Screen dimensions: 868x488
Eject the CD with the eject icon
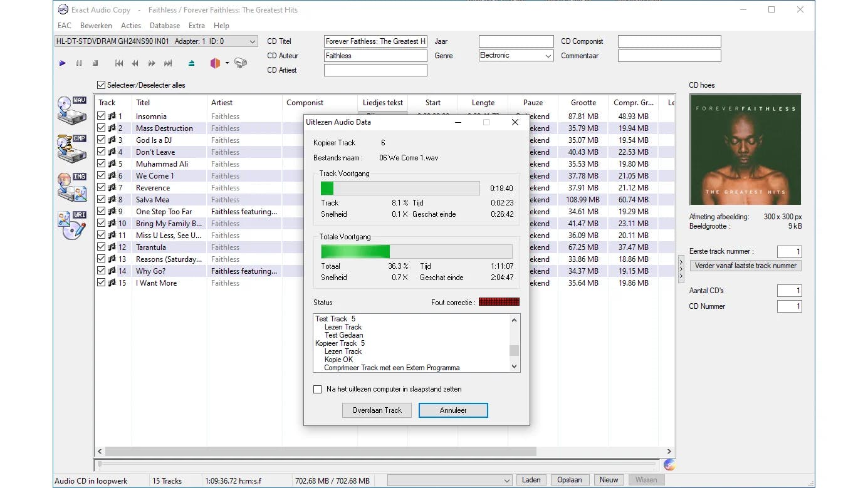192,63
